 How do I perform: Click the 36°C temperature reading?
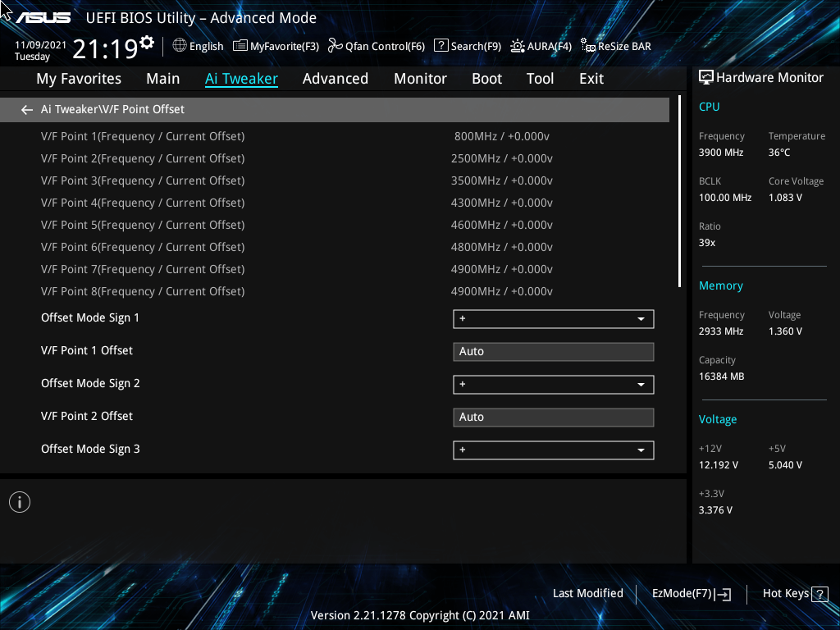click(x=779, y=153)
